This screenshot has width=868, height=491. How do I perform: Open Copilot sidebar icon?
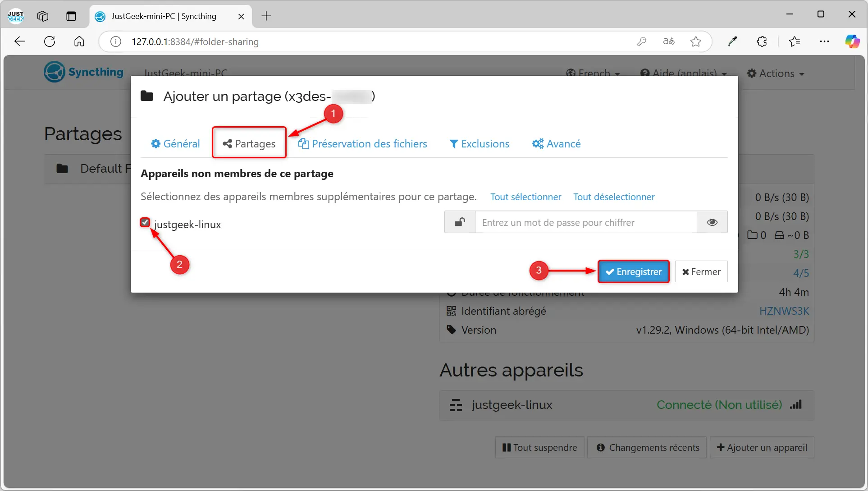coord(852,41)
